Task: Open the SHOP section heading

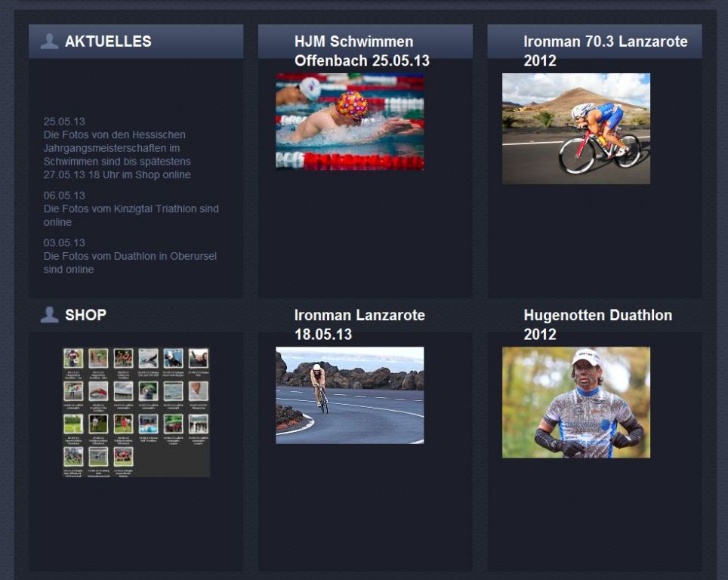Action: click(x=85, y=315)
